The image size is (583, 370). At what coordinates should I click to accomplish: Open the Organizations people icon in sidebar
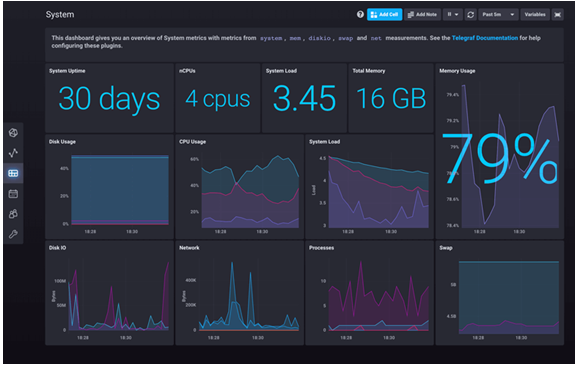[13, 214]
